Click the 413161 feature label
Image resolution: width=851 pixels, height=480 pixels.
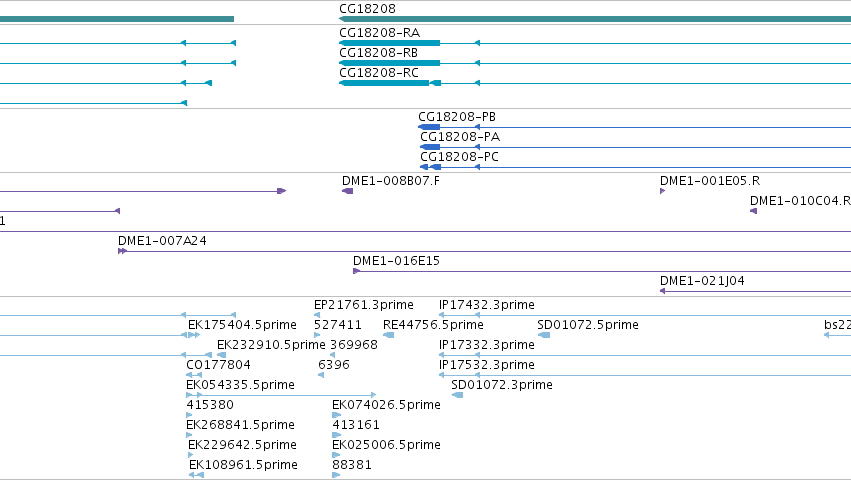pos(356,425)
